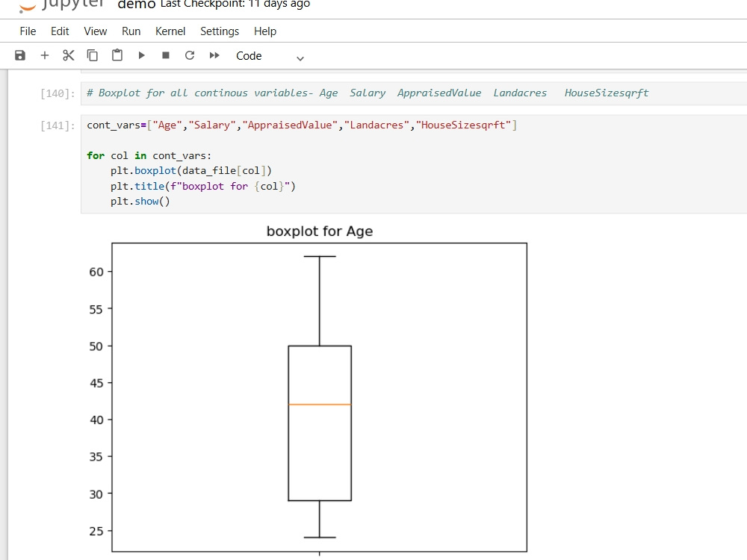Click the 'for col in cont_vars' line
Viewport: 747px width, 560px height.
(x=149, y=156)
